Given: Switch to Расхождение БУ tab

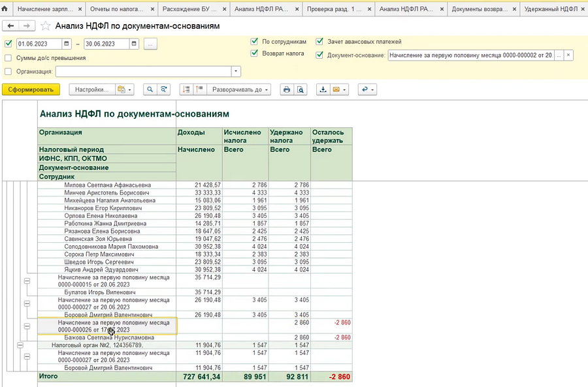Looking at the screenshot, I should 189,9.
